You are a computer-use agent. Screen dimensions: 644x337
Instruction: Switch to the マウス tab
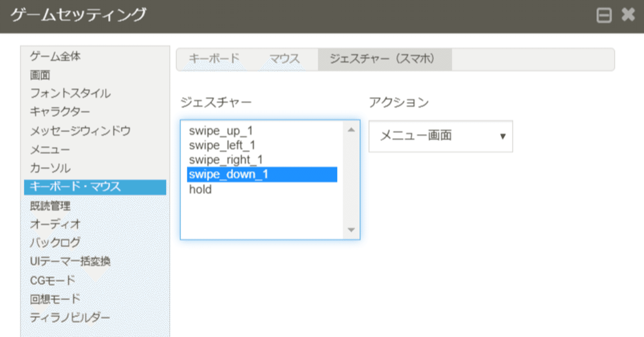tap(284, 58)
